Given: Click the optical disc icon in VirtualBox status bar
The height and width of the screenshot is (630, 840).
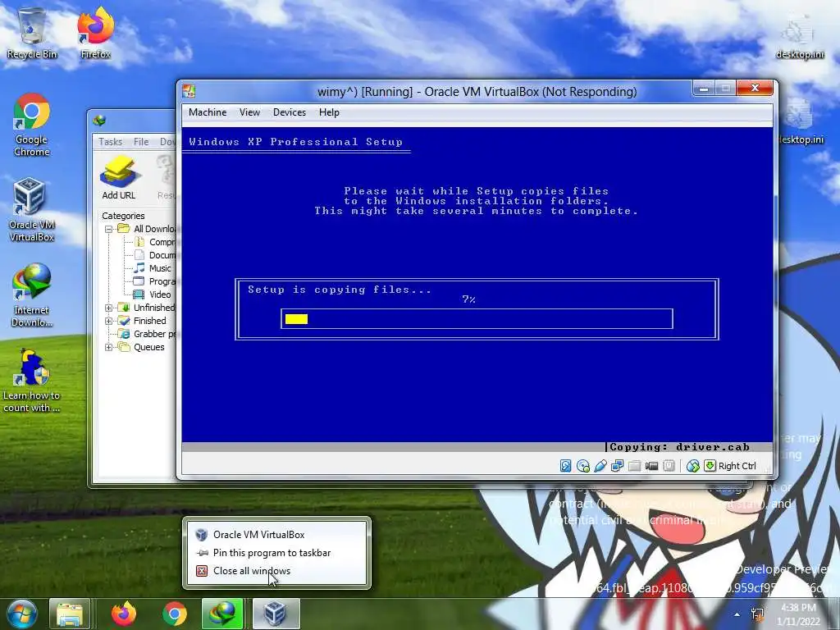Looking at the screenshot, I should pos(583,466).
